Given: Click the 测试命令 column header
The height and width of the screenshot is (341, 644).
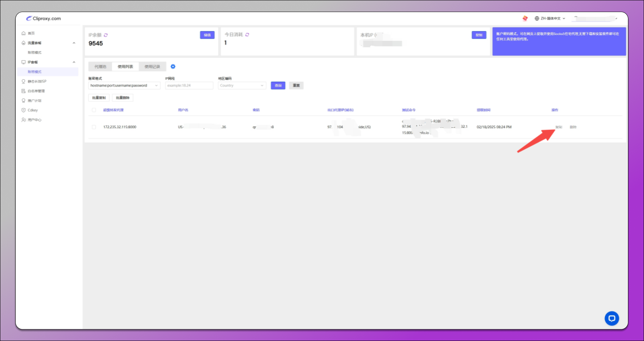Looking at the screenshot, I should click(x=409, y=110).
